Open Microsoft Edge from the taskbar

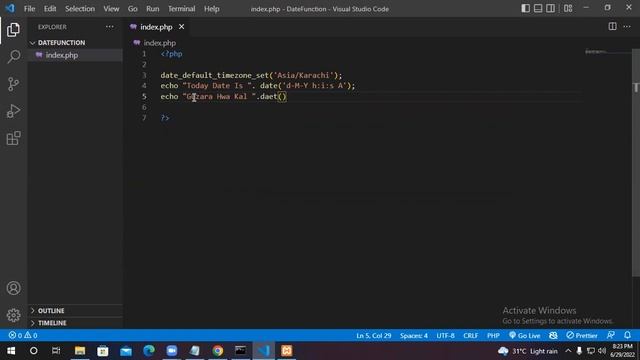click(149, 351)
